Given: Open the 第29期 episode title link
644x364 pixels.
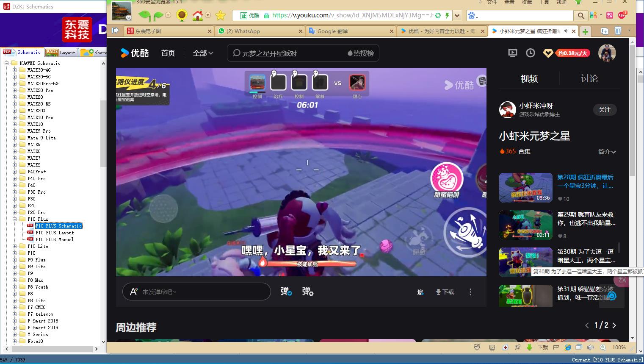Looking at the screenshot, I should coord(586,219).
